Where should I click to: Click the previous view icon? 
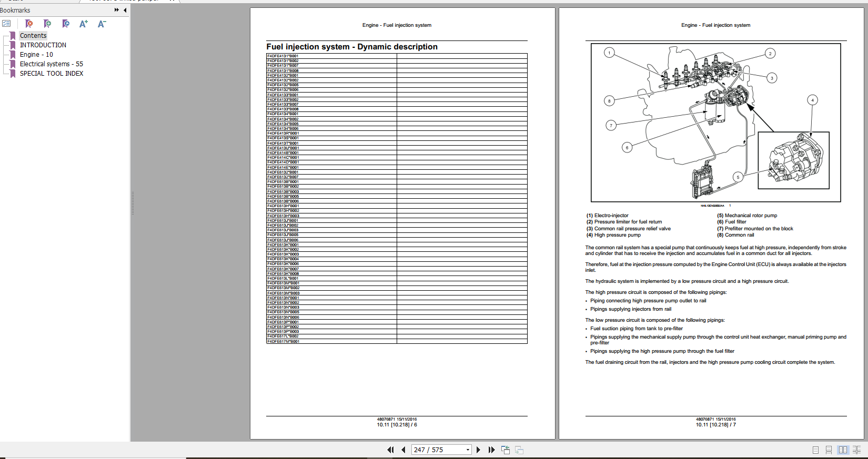(x=506, y=450)
